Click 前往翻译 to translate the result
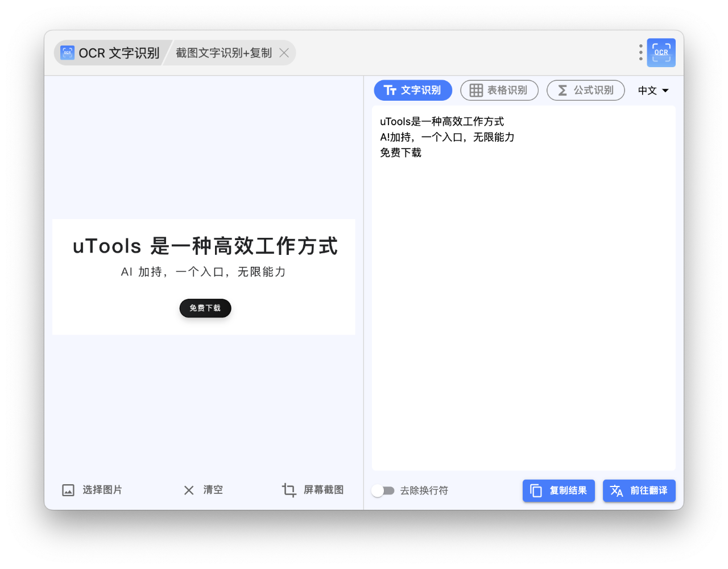This screenshot has width=728, height=569. (x=639, y=490)
